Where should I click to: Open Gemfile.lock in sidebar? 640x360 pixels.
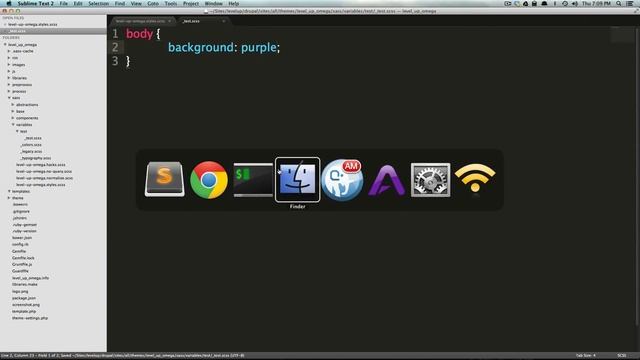[23, 258]
